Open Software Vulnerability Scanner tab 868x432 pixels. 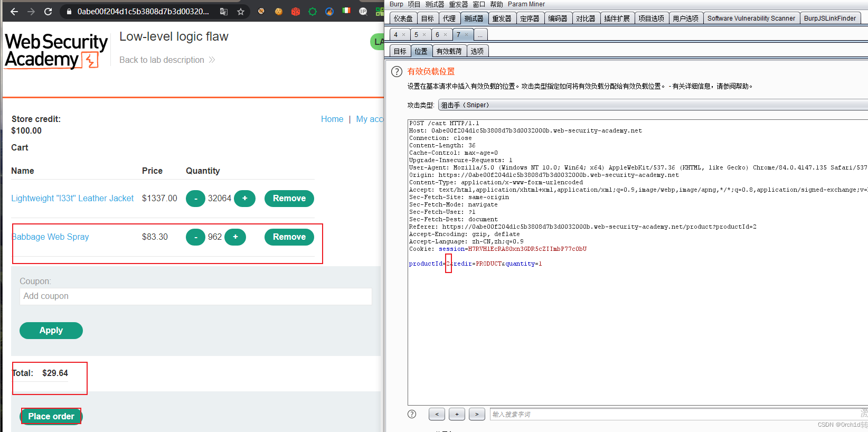coord(751,18)
